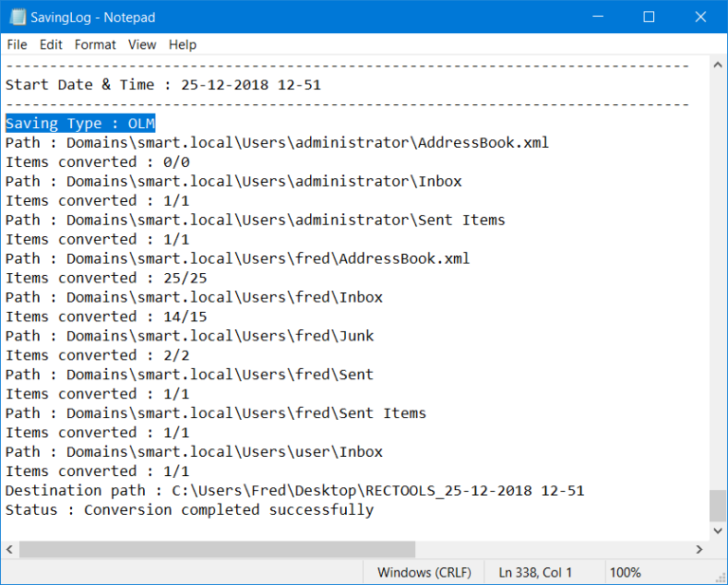Close the SavingLog Notepad window
Image resolution: width=728 pixels, height=585 pixels.
(700, 17)
